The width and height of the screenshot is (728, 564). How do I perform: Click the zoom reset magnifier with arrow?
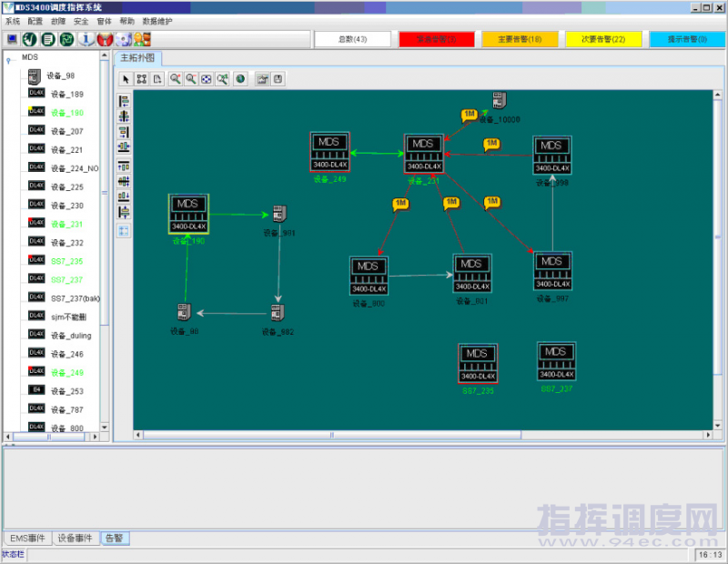223,79
